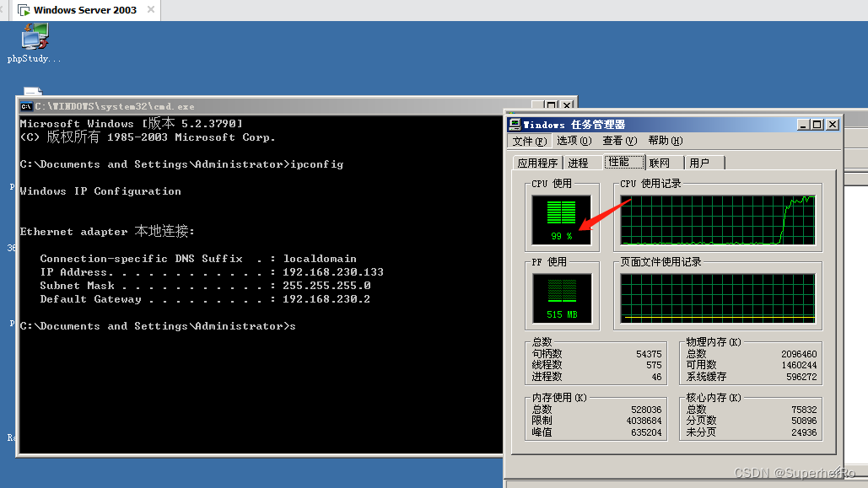Click the CPU 使用记录 history graph
The width and height of the screenshot is (868, 488).
[x=718, y=220]
